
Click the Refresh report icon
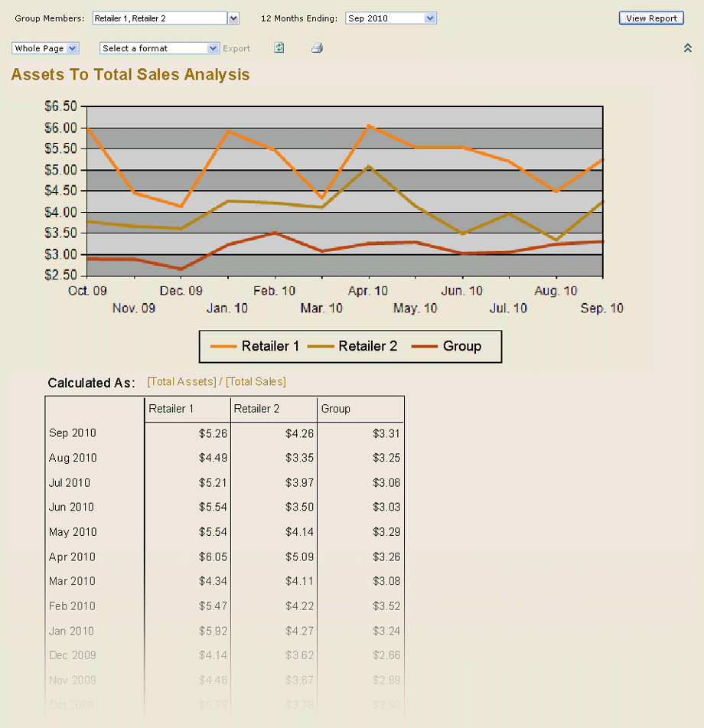pyautogui.click(x=279, y=47)
